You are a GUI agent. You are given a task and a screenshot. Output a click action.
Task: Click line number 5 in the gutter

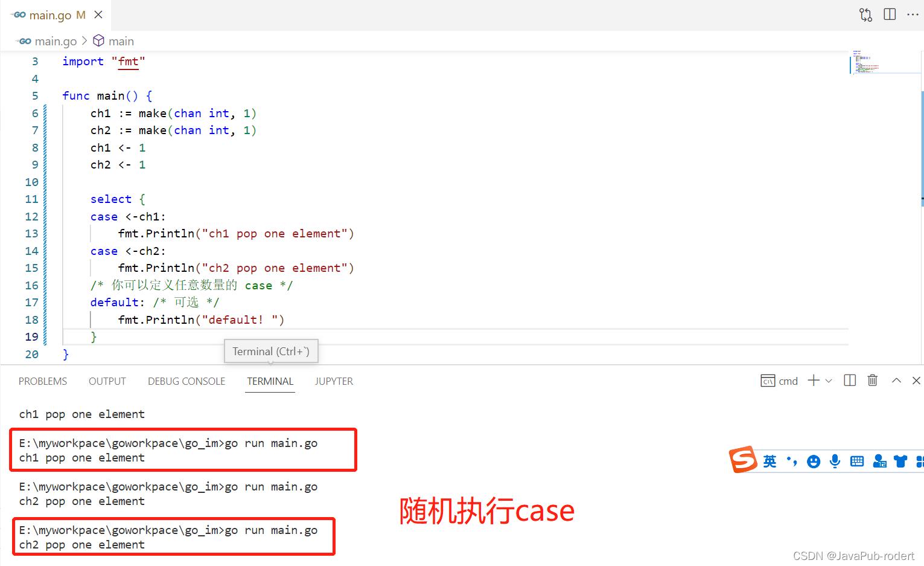[34, 95]
